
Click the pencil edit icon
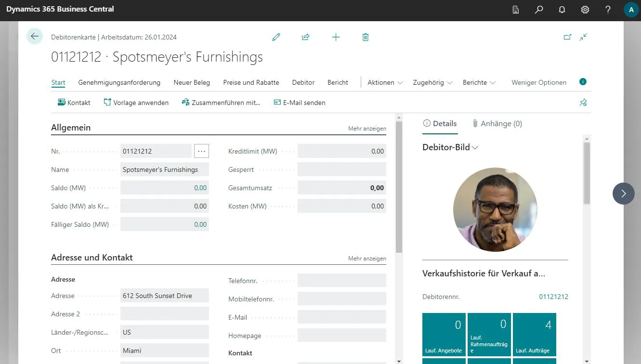[276, 37]
